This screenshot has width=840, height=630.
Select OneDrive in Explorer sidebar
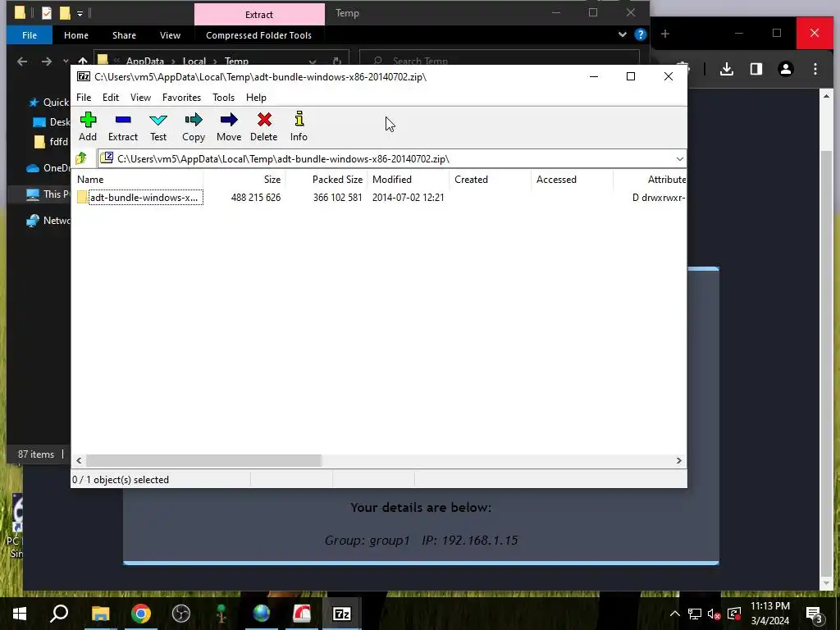(48, 167)
